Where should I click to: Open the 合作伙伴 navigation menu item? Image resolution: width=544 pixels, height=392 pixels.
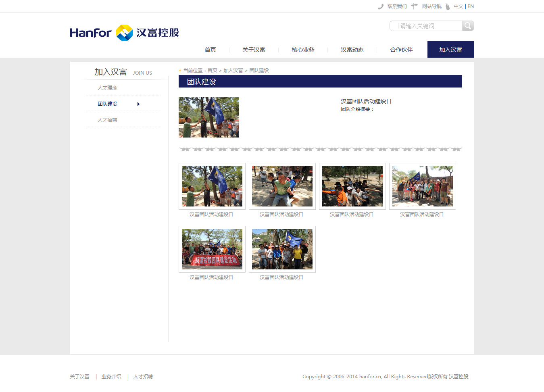pyautogui.click(x=401, y=49)
